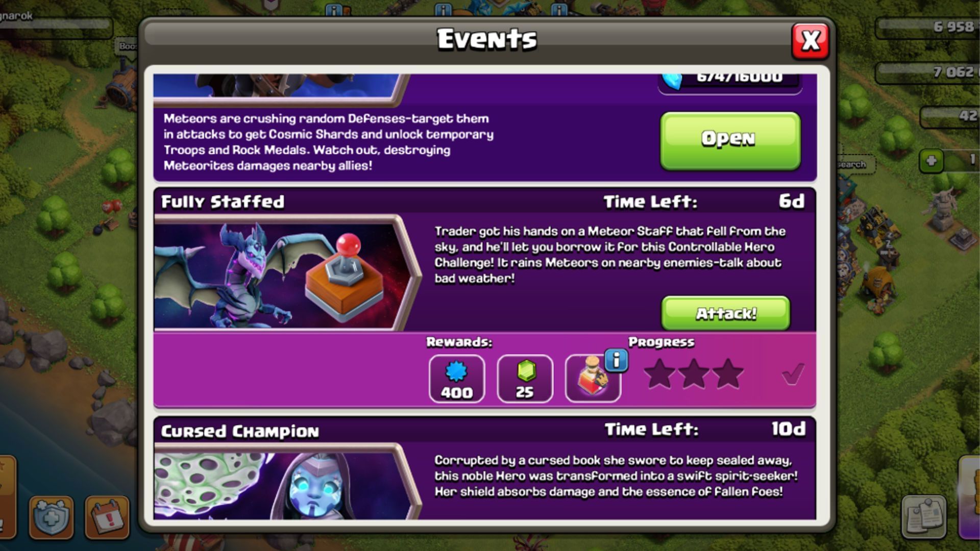The width and height of the screenshot is (980, 551).
Task: Click the Fully Staffed completion checkmark
Action: 793,374
